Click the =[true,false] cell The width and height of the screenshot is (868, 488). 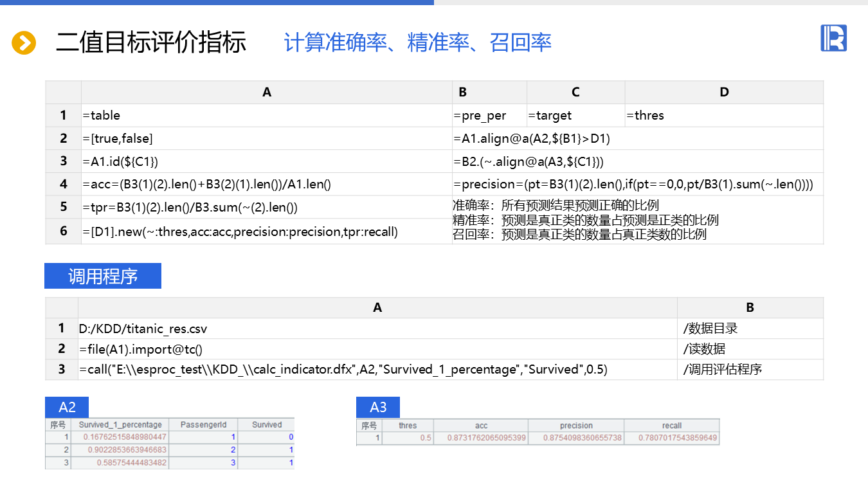(266, 138)
